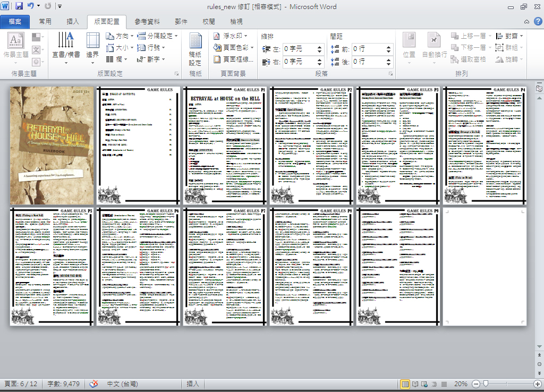Viewport: 544px width, 392px height.
Task: Open the File (檔案) tab
Action: point(15,21)
